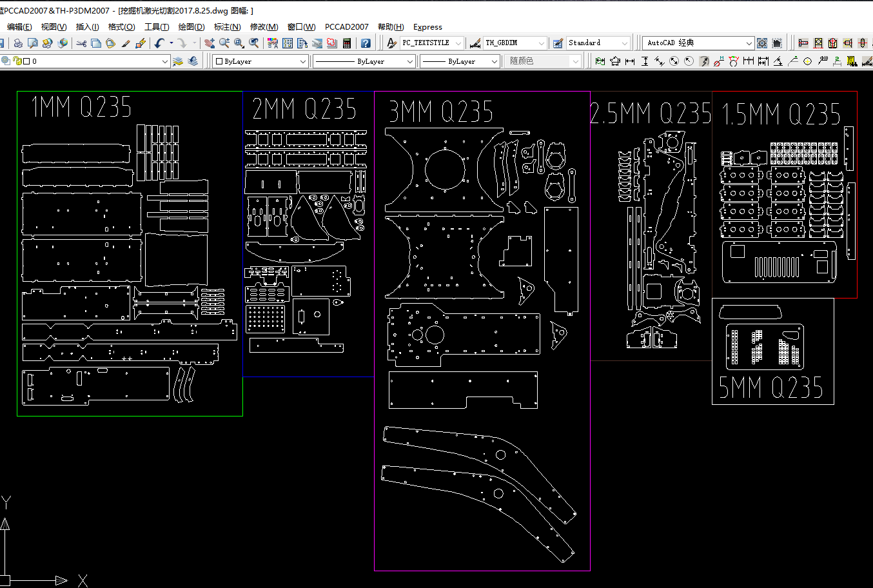Select the aligned dimension tool
Viewport: 873px width, 588px height.
point(660,61)
